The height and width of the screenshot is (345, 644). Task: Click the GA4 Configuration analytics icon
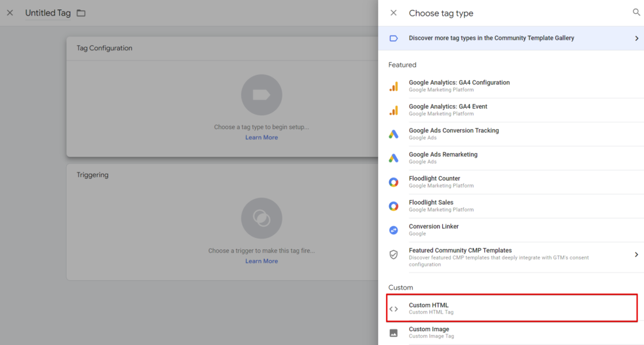pos(394,86)
